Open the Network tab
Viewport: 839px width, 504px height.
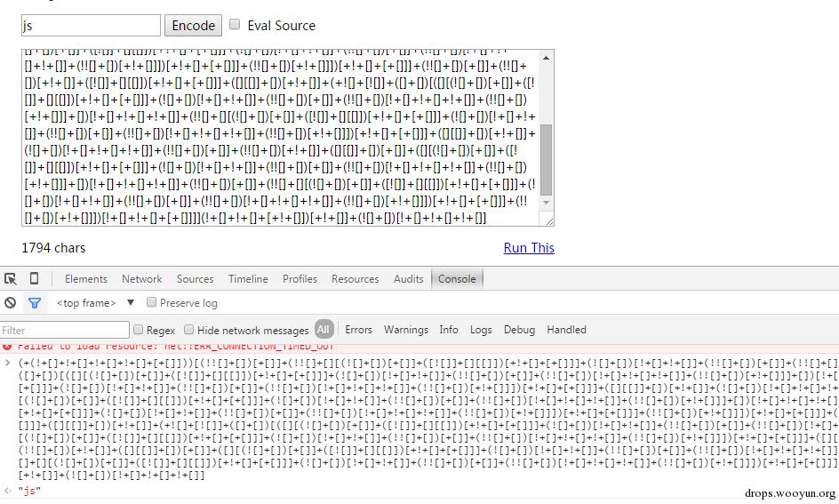coord(141,278)
